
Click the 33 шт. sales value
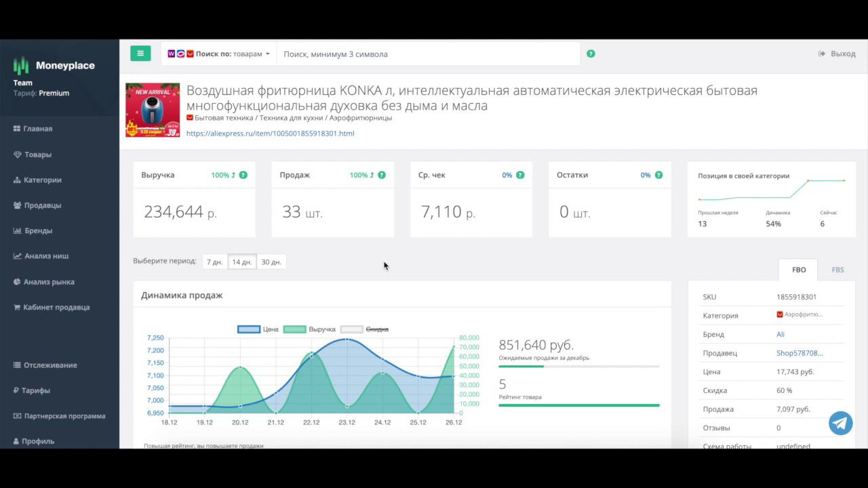tap(302, 212)
